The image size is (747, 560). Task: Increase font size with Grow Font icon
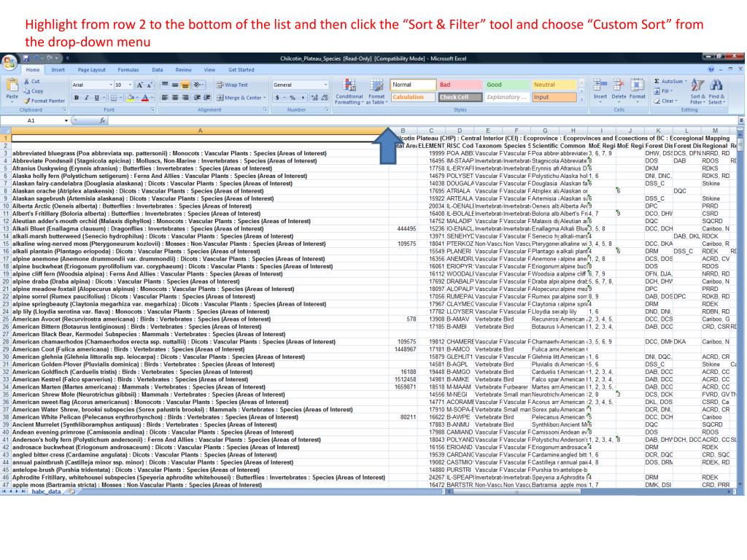140,85
